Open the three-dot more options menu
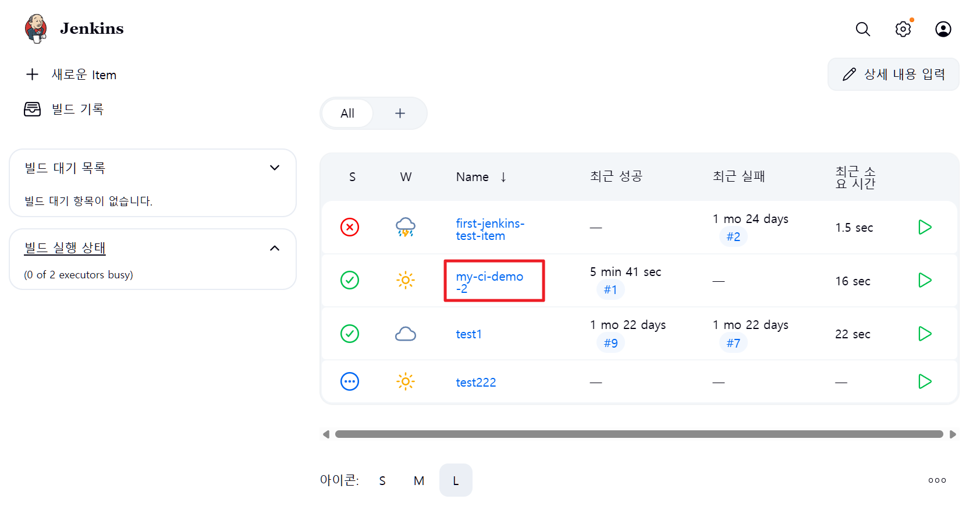980x506 pixels. [x=937, y=480]
